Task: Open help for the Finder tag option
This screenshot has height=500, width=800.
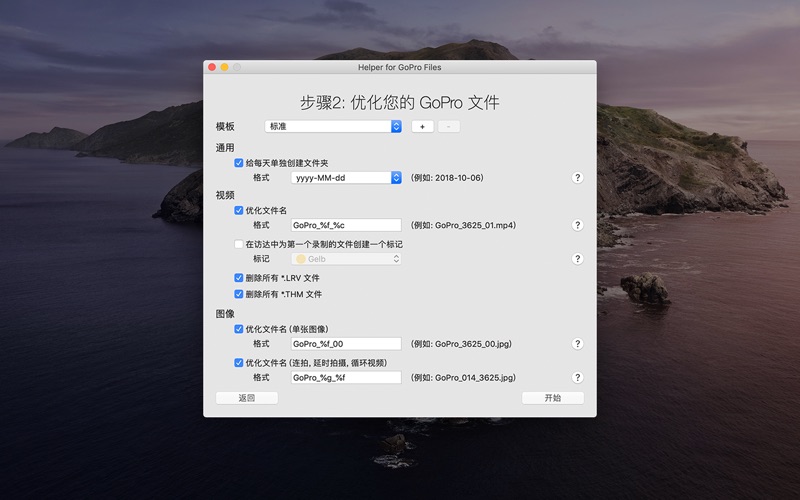Action: tap(577, 259)
